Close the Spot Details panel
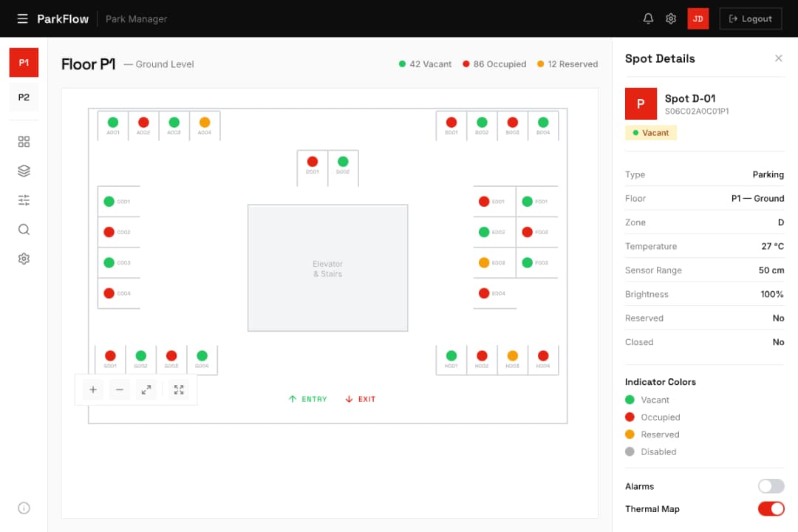The width and height of the screenshot is (798, 532). coord(779,58)
